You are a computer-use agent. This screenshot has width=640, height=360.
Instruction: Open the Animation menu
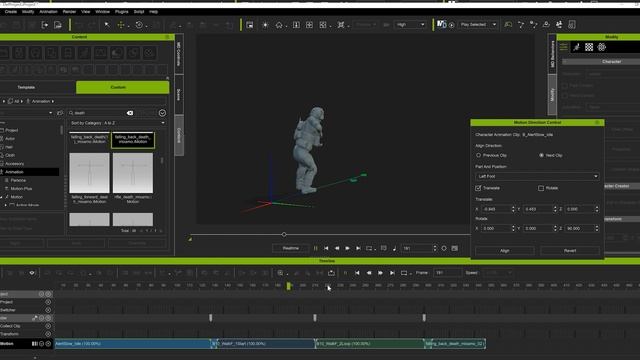tap(48, 12)
